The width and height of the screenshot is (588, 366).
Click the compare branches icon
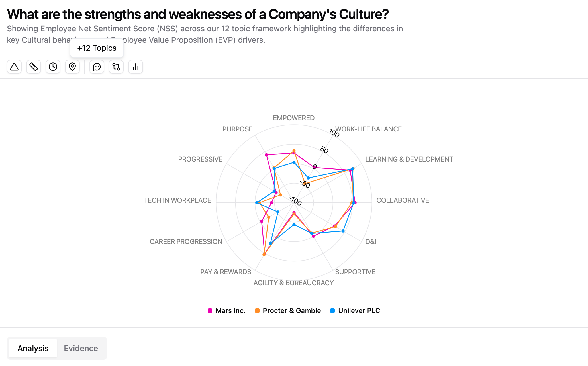(116, 67)
